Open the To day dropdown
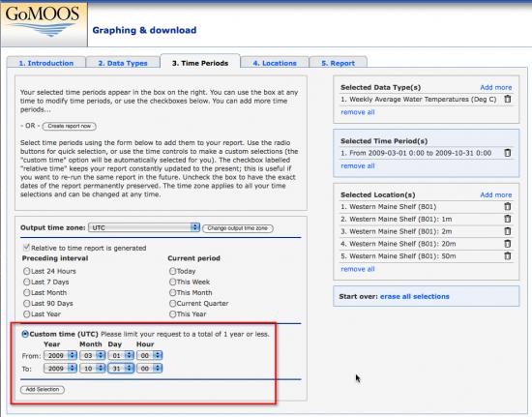This screenshot has width=532, height=417. click(x=121, y=369)
